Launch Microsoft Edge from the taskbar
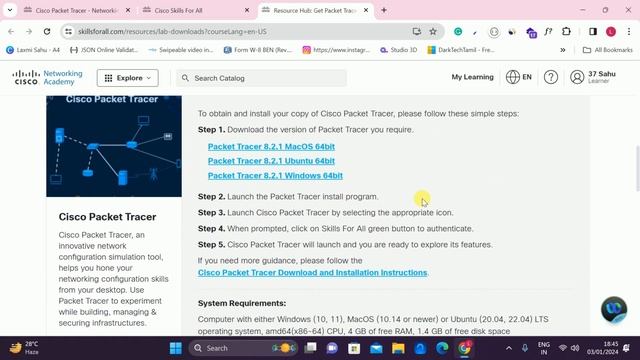 pyautogui.click(x=442, y=348)
